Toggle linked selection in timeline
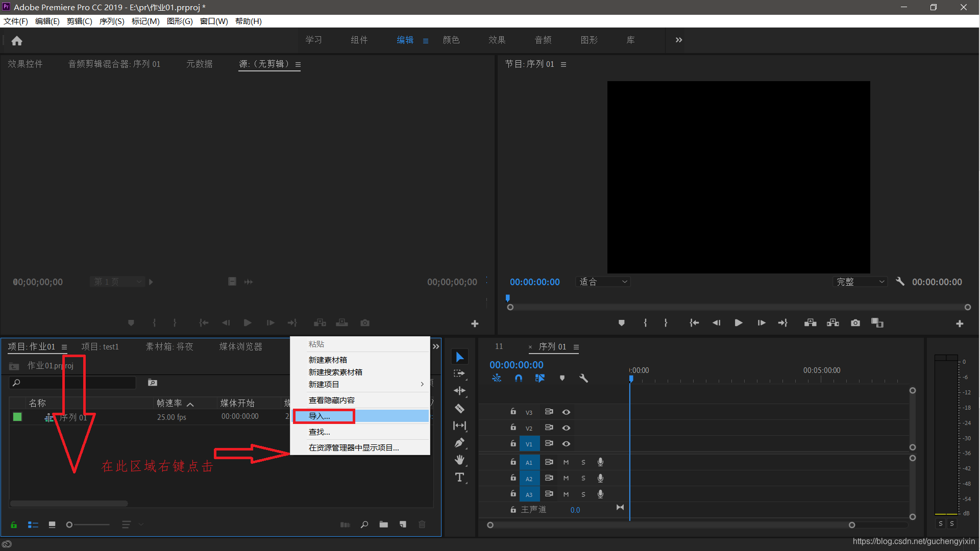 coord(540,378)
